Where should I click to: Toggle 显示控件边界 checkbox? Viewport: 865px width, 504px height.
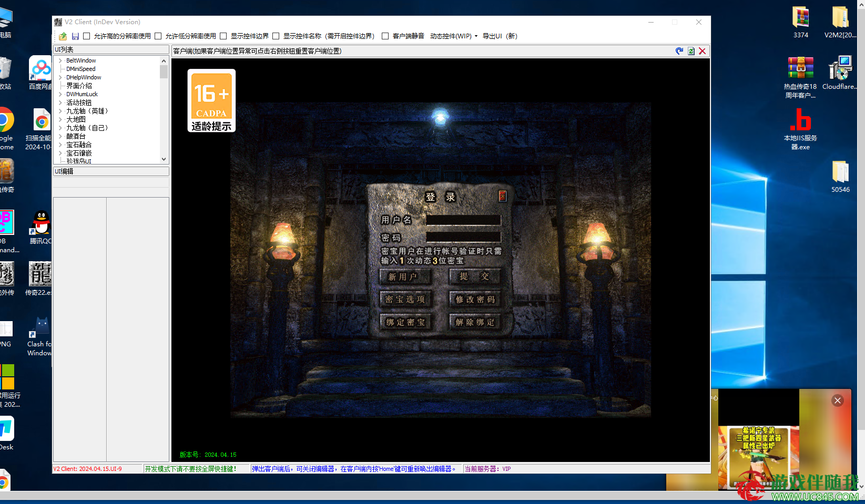point(223,36)
